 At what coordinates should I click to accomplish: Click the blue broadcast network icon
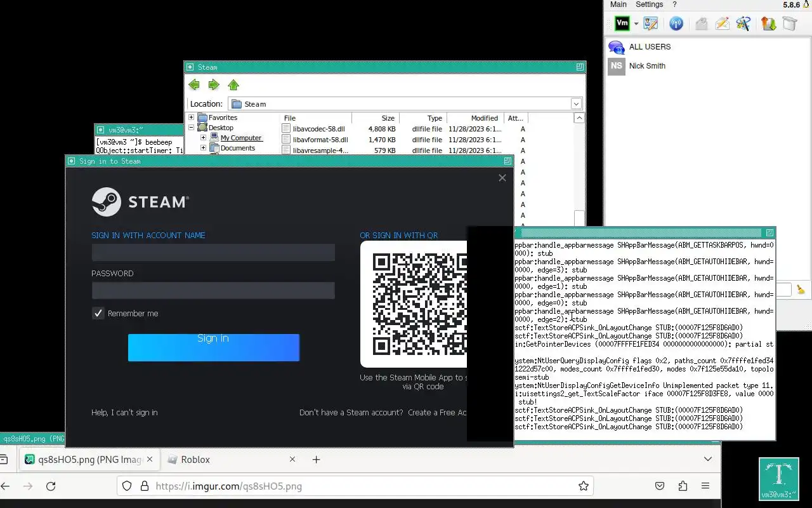pyautogui.click(x=676, y=23)
